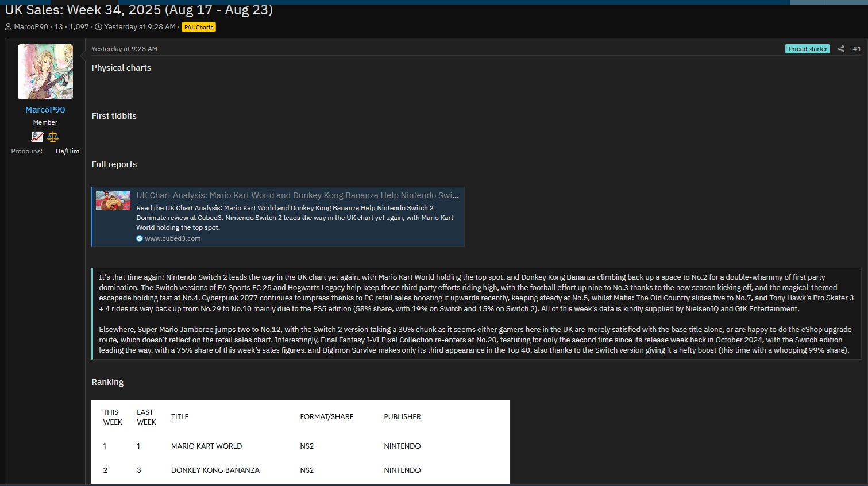Click the Ranking heading

[107, 382]
